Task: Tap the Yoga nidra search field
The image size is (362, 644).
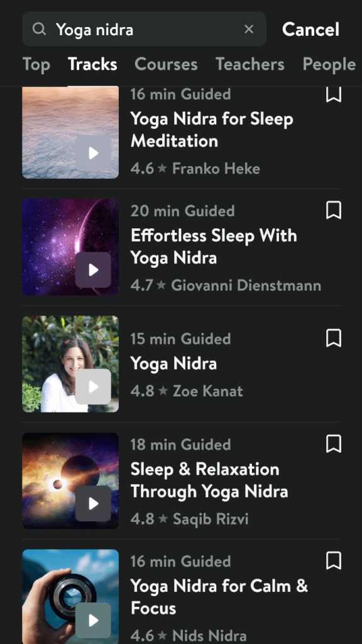Action: tap(126, 29)
